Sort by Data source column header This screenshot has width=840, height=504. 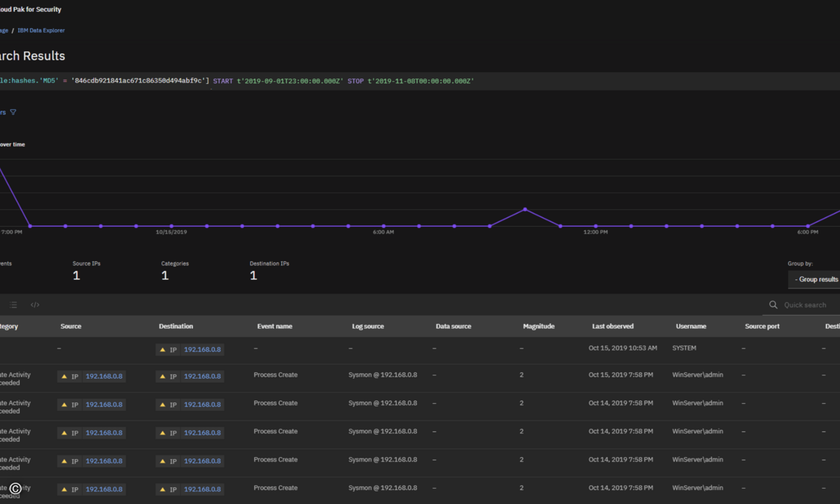point(454,326)
